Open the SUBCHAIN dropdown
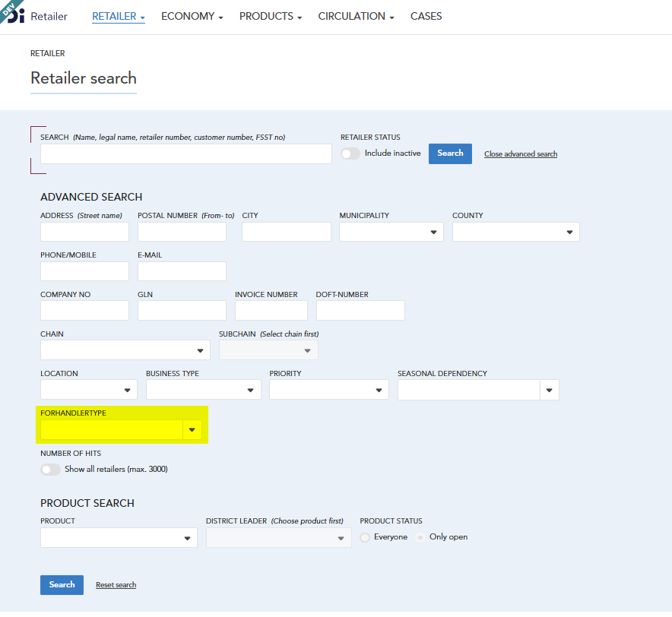Screen dimensions: 672x617 [268, 350]
